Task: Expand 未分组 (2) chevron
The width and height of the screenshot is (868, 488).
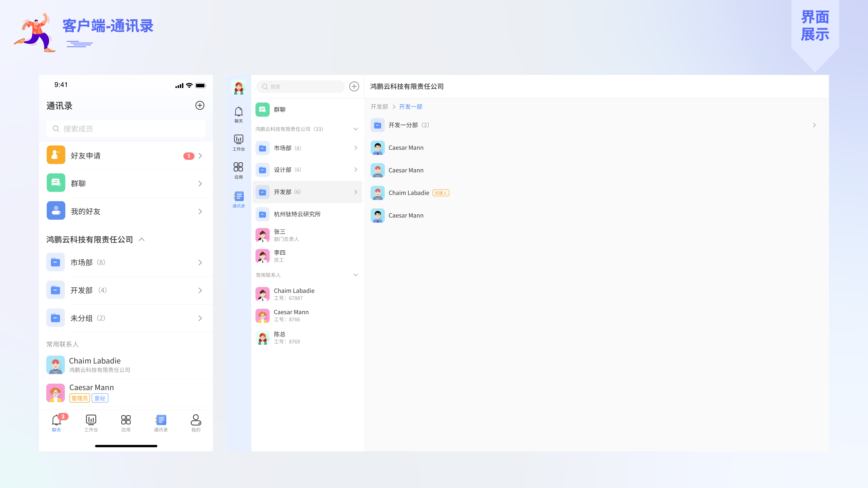Action: (200, 318)
